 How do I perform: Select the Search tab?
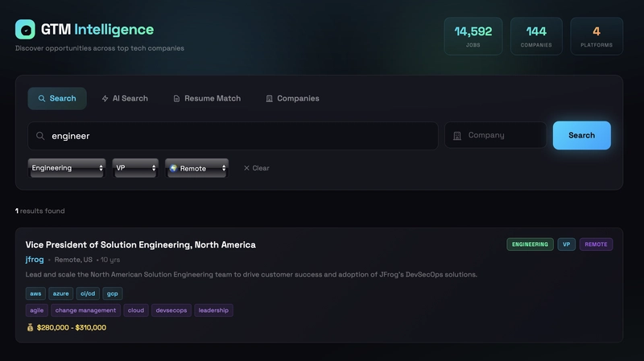pyautogui.click(x=57, y=98)
